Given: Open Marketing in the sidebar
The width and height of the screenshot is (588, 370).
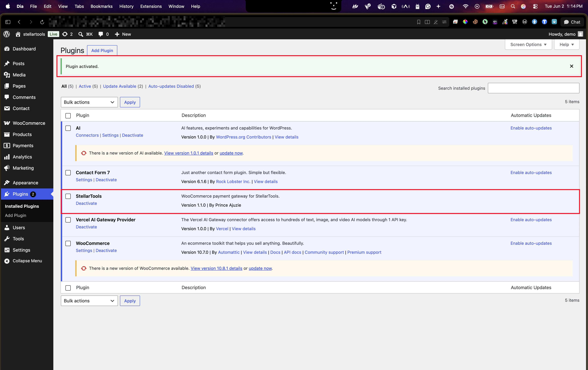Looking at the screenshot, I should 23,168.
